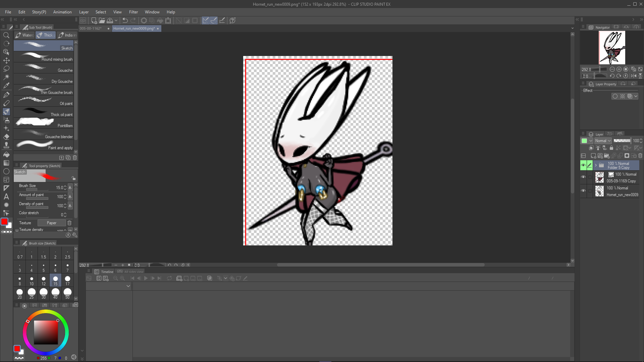Select the Gradient tool
The image size is (644, 362).
pos(6,163)
